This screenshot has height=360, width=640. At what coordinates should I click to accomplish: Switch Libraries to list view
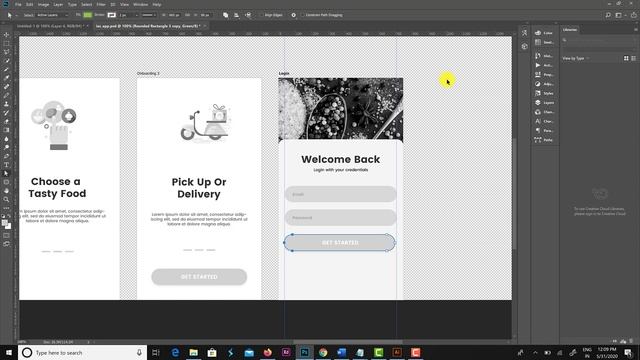pos(633,58)
